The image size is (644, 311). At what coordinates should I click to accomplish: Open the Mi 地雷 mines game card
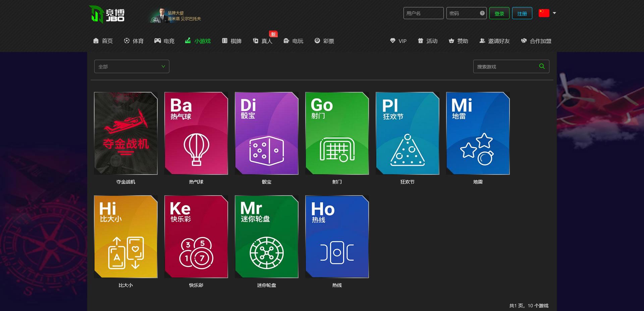tap(478, 133)
